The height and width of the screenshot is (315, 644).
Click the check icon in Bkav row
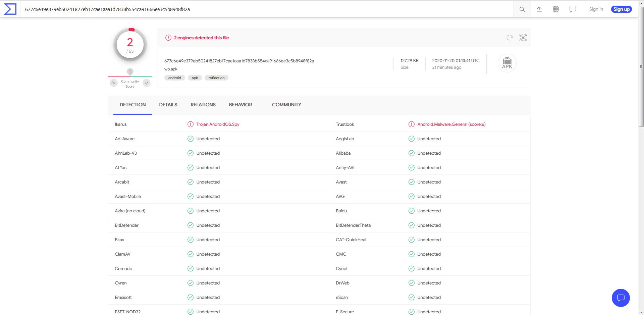click(191, 240)
